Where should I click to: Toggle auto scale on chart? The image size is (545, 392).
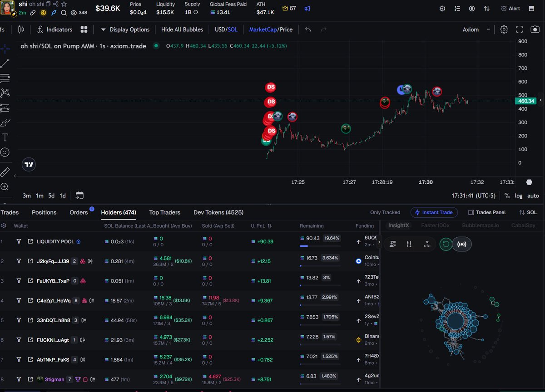point(533,196)
